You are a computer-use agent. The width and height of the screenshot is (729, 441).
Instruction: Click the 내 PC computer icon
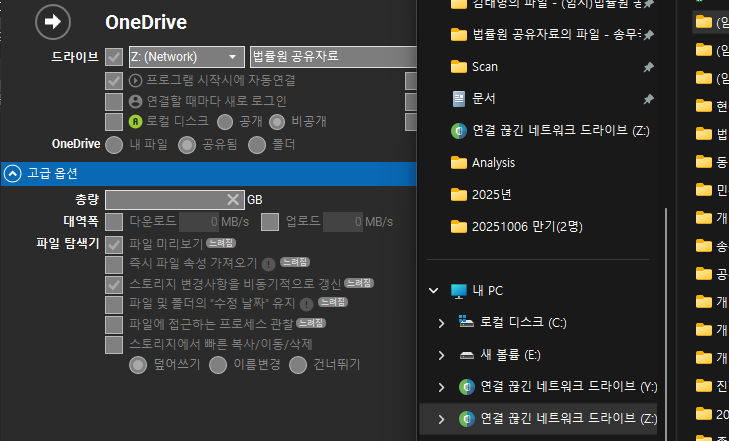point(459,290)
